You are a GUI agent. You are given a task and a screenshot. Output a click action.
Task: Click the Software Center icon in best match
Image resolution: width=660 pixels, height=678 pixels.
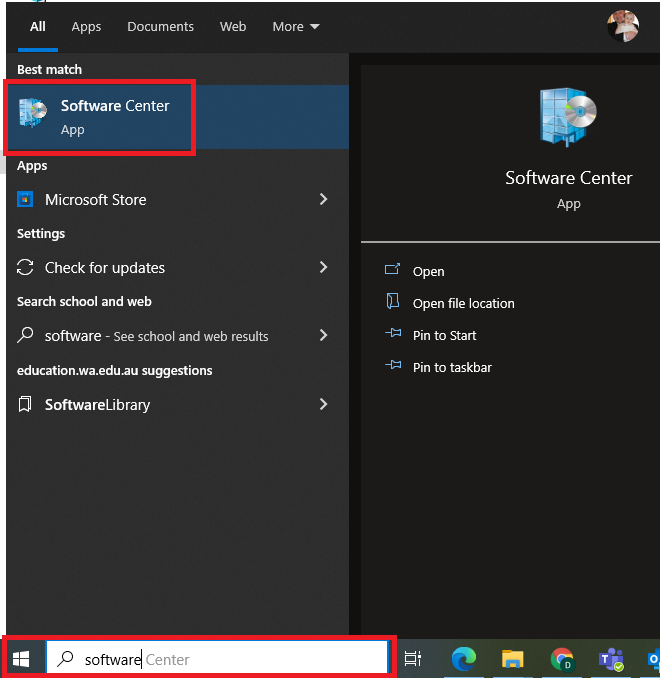click(33, 112)
